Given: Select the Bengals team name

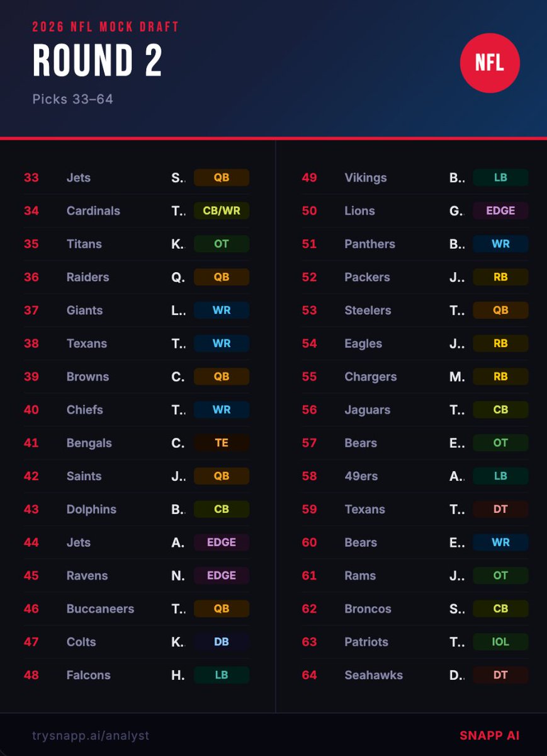Looking at the screenshot, I should (89, 443).
